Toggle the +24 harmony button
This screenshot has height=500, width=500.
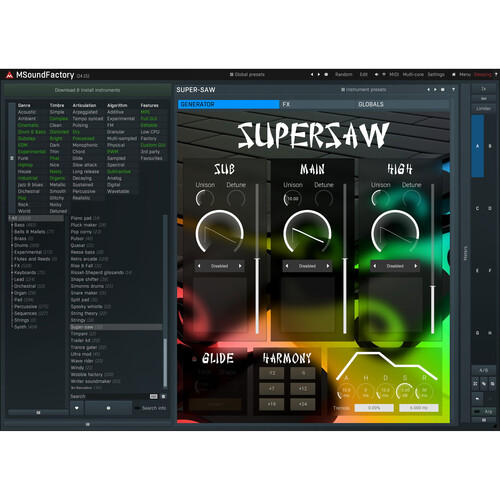pyautogui.click(x=303, y=404)
